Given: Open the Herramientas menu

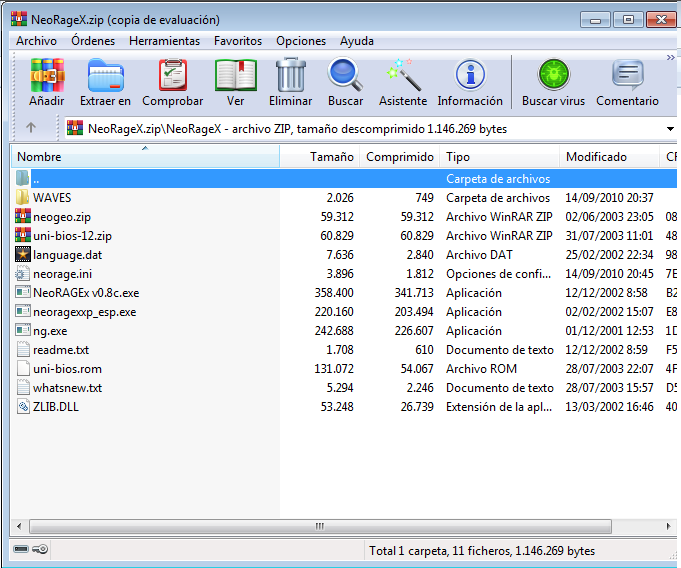Looking at the screenshot, I should 165,41.
